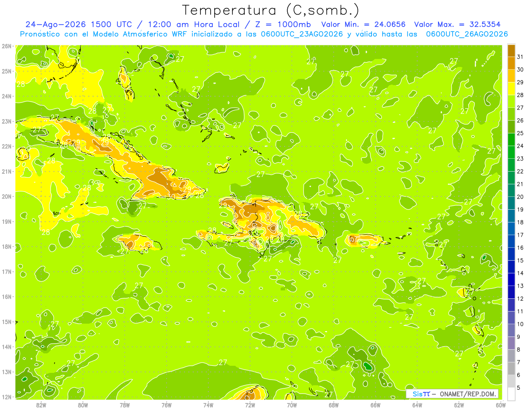Screen dimensions: 532x411
Task: Click color scale value 22
Action: tap(520, 171)
